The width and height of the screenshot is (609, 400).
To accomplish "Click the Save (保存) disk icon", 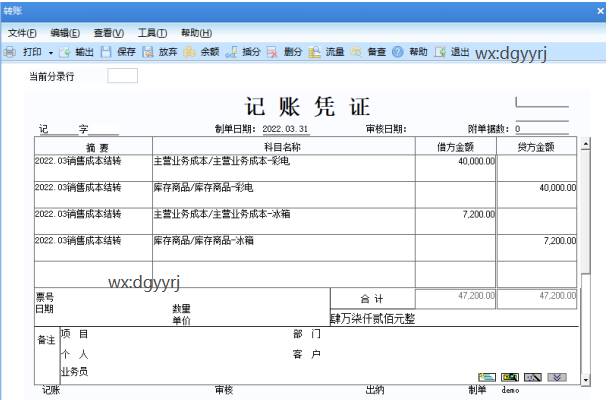I will [106, 52].
